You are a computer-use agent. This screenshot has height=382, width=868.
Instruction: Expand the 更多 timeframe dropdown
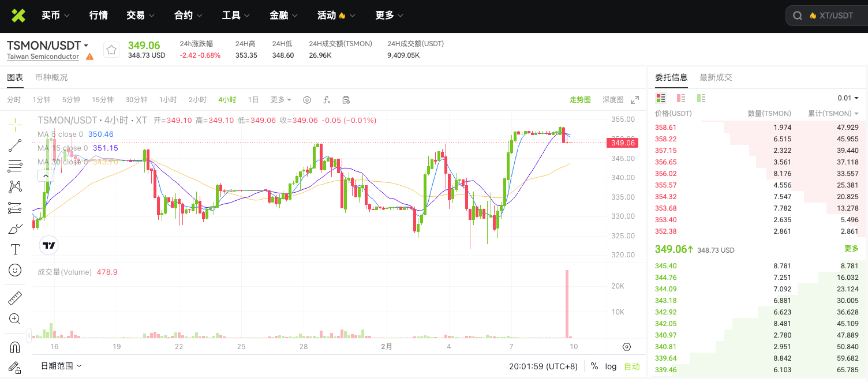(281, 100)
